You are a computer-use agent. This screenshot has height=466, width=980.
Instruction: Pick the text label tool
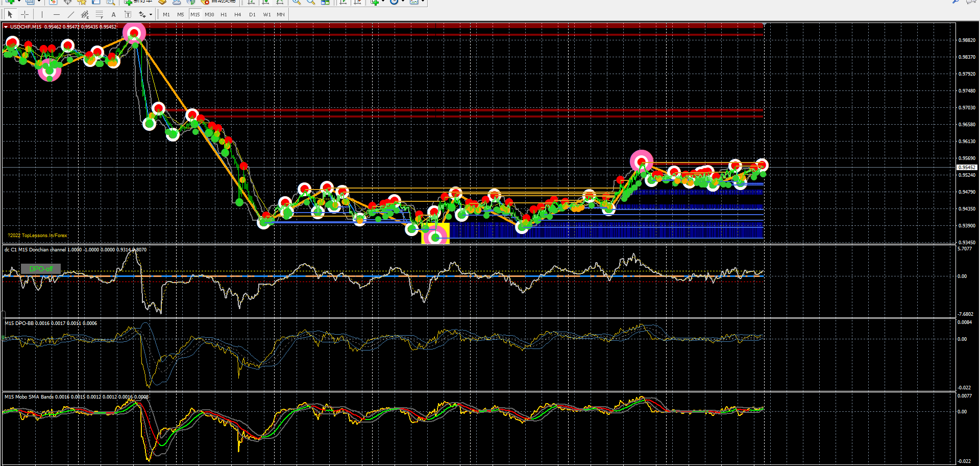(x=128, y=14)
